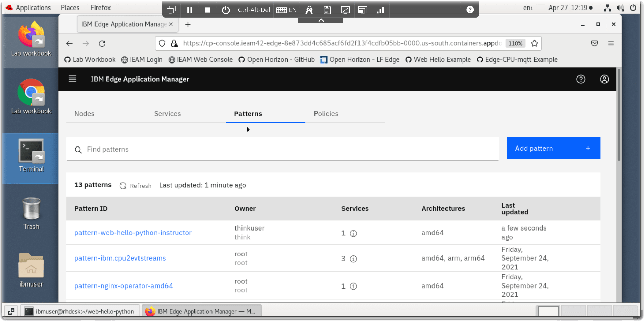The height and width of the screenshot is (321, 644).
Task: Collapse the session toolbar with the chevron
Action: (x=321, y=20)
